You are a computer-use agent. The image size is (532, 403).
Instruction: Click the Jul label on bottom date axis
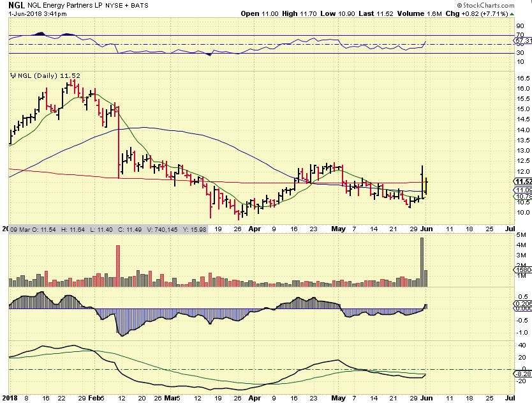[510, 398]
